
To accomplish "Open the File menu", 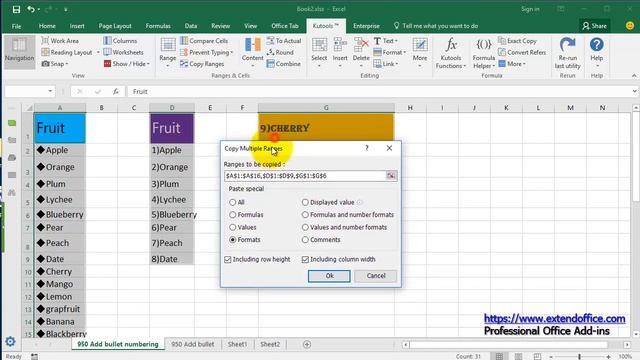I will tap(16, 26).
